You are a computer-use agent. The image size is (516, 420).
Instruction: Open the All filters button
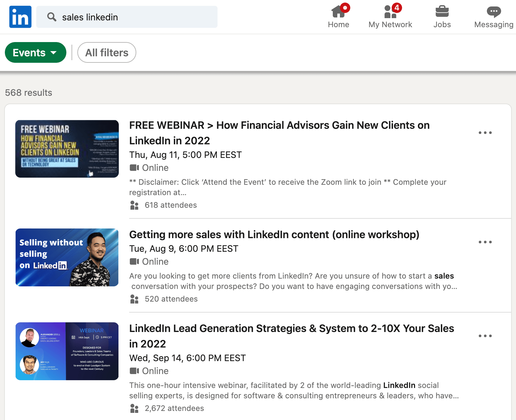pyautogui.click(x=107, y=52)
